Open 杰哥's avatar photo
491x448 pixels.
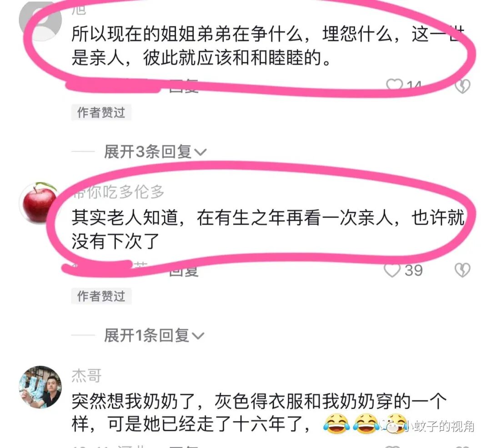point(40,387)
